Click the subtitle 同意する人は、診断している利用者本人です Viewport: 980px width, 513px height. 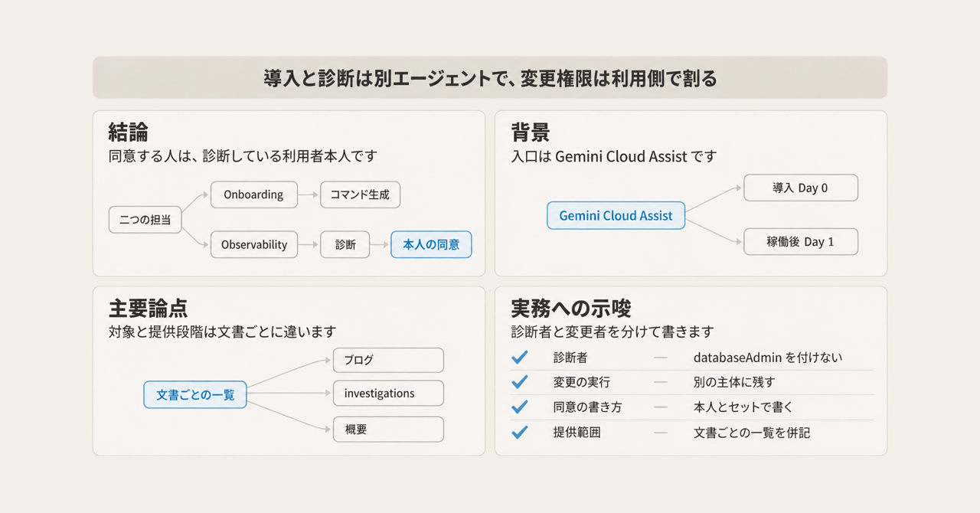tap(243, 156)
